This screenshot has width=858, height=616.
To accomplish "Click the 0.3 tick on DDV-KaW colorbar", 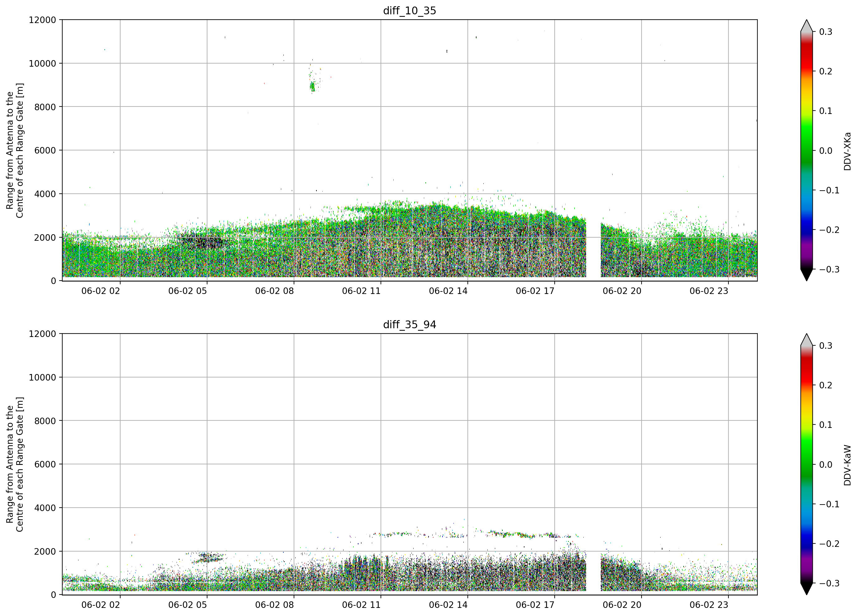I will (826, 346).
